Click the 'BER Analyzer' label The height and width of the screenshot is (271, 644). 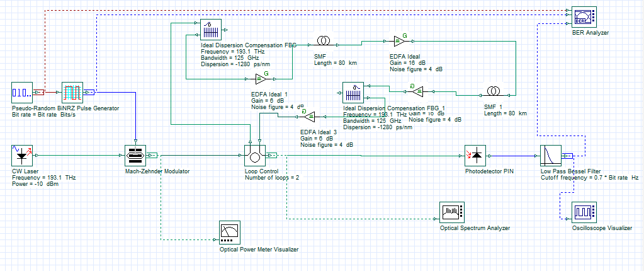click(x=590, y=33)
